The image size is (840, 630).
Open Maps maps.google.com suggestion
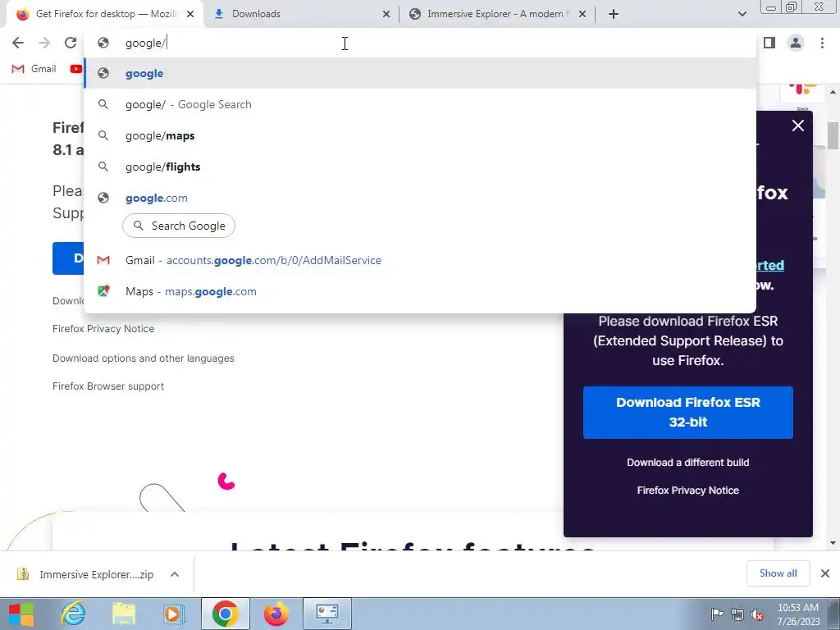point(420,291)
